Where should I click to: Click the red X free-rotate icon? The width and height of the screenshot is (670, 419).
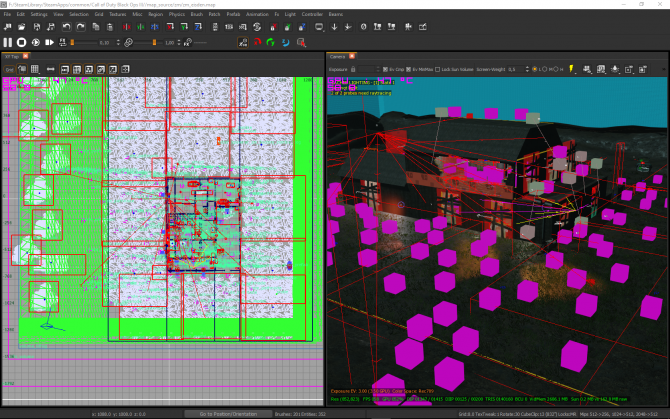tap(257, 42)
